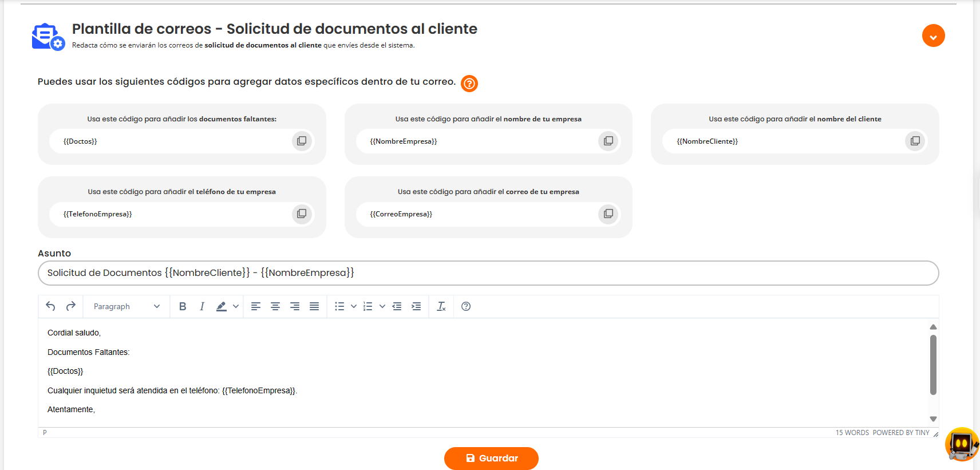980x470 pixels.
Task: Clear formatting from selected text
Action: 441,306
